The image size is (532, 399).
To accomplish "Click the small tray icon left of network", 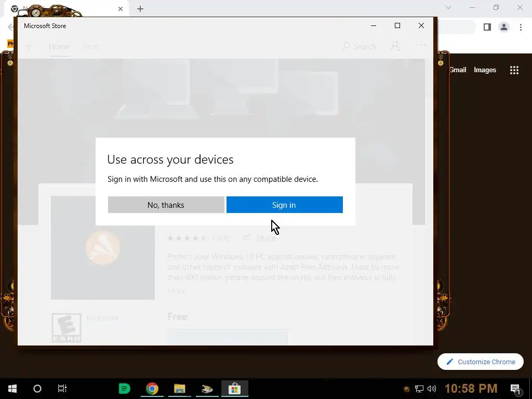I will coord(407,389).
